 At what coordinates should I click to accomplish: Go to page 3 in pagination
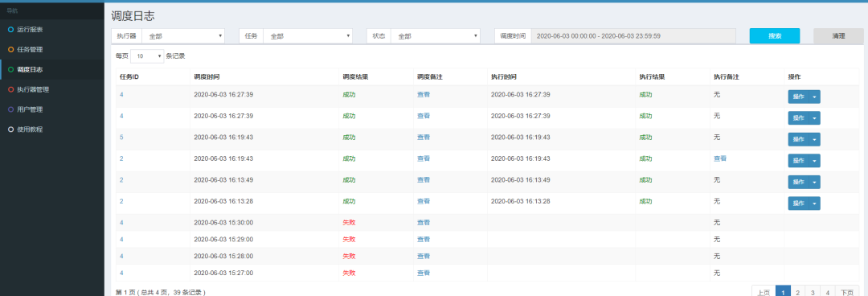point(812,292)
